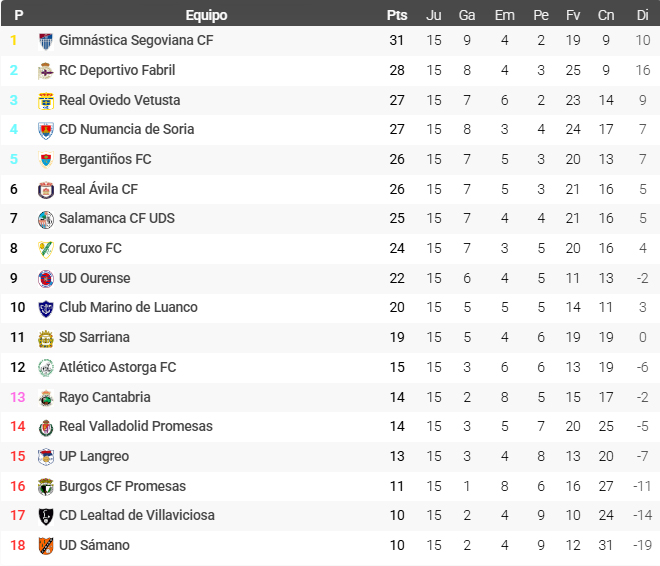Screen dimensions: 660x566
Task: Click the Bergantiños FC team crest
Action: (45, 160)
